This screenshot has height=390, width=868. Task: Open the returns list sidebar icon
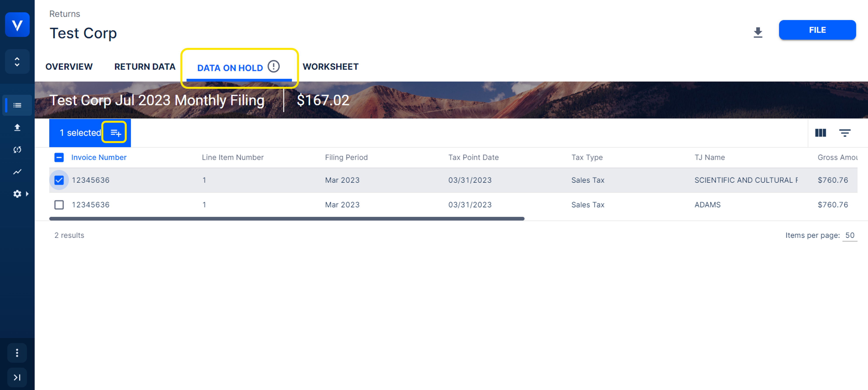coord(17,105)
